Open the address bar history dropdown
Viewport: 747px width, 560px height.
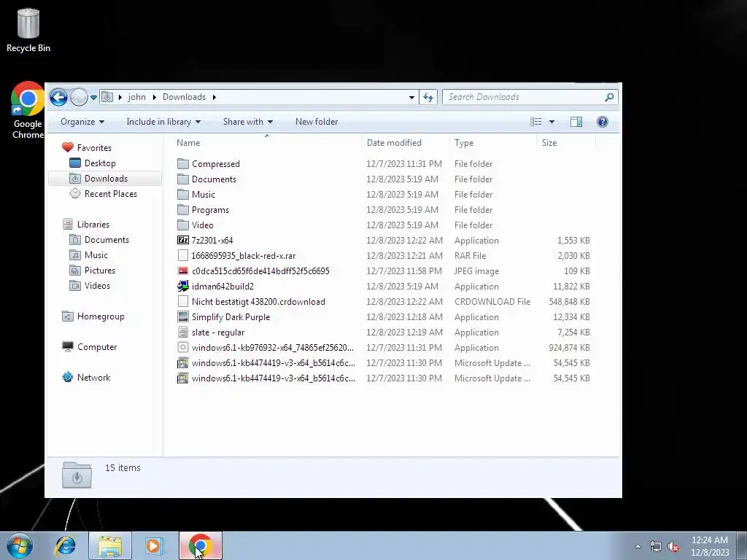pos(411,97)
